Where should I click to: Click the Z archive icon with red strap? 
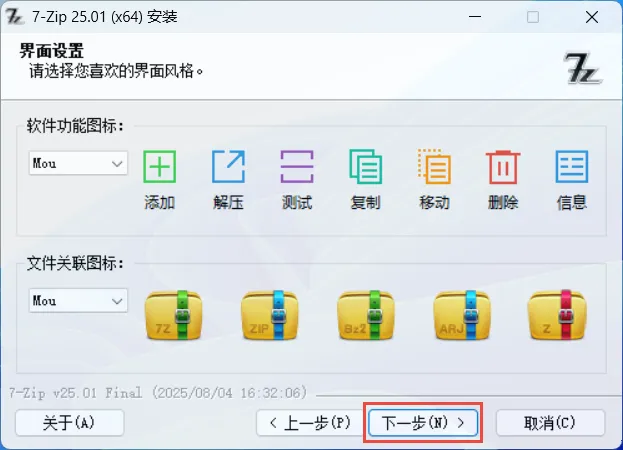(x=557, y=315)
